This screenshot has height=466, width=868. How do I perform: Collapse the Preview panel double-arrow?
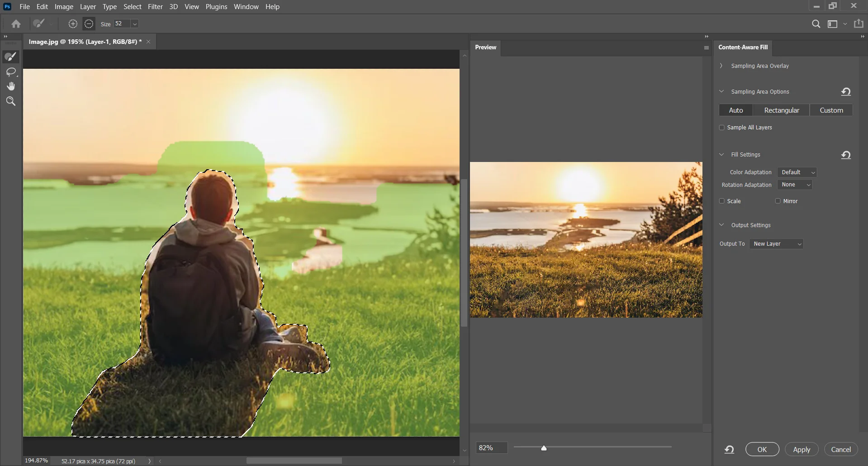707,37
